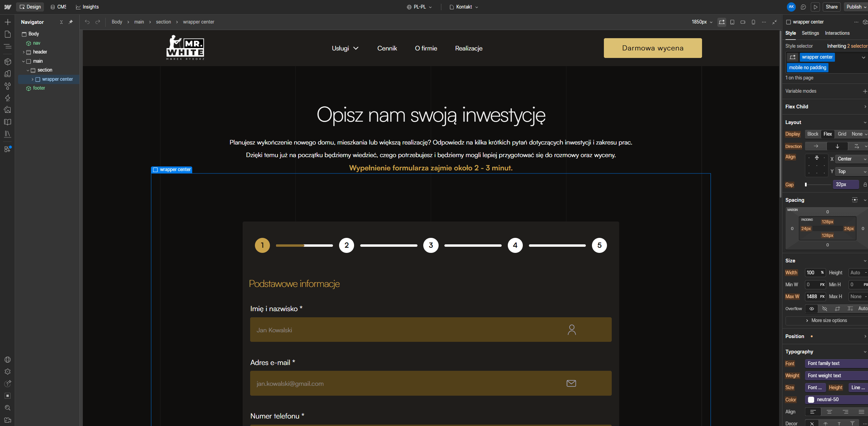868x426 pixels.
Task: Switch to the Interactions tab
Action: tap(837, 33)
